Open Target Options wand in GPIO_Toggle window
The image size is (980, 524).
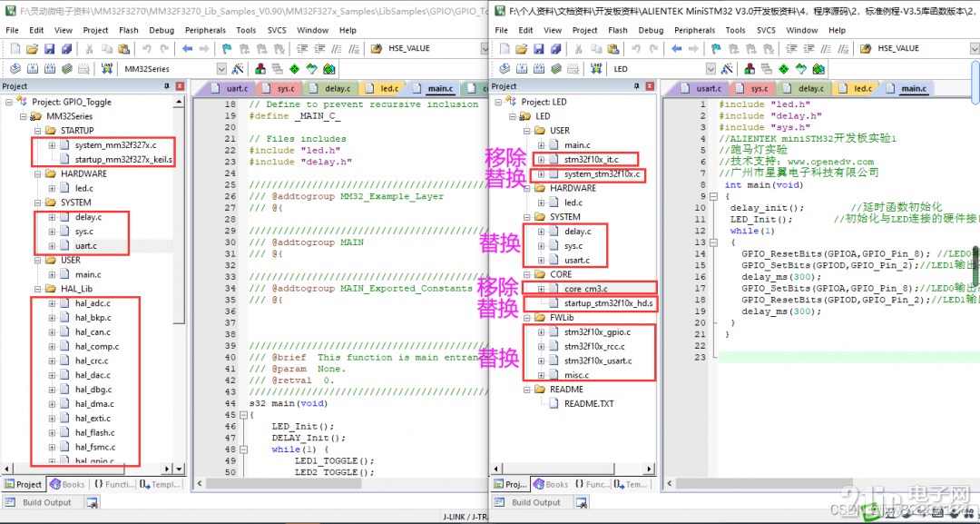pyautogui.click(x=238, y=69)
